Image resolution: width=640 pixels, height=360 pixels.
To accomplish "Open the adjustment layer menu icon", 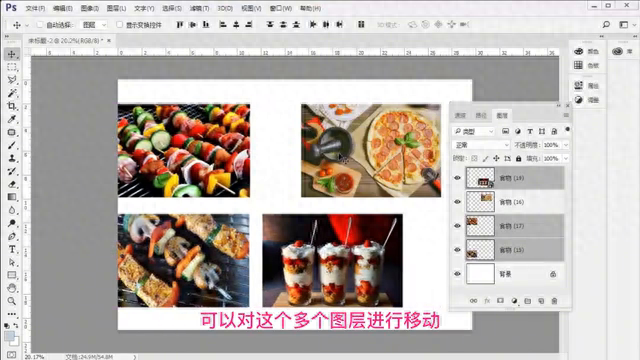I will point(514,301).
